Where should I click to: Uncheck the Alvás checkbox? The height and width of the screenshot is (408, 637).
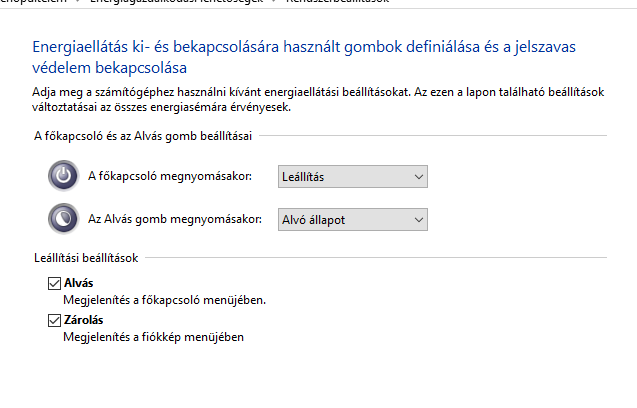(x=54, y=283)
